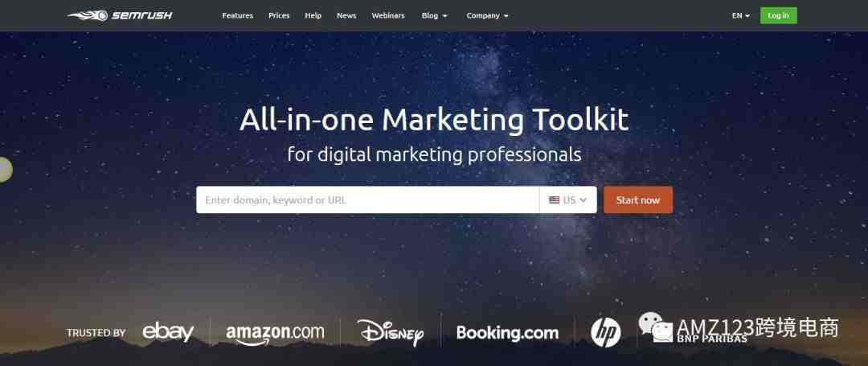Focus the domain, keyword or URL field
Image resolution: width=868 pixels, height=366 pixels.
pos(367,199)
